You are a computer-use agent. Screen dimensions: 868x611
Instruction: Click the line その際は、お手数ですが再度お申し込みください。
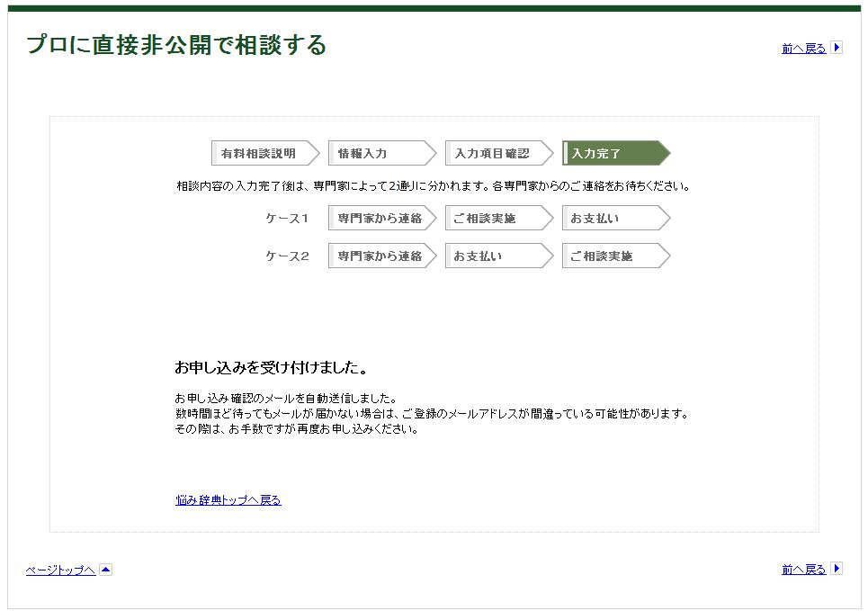297,428
